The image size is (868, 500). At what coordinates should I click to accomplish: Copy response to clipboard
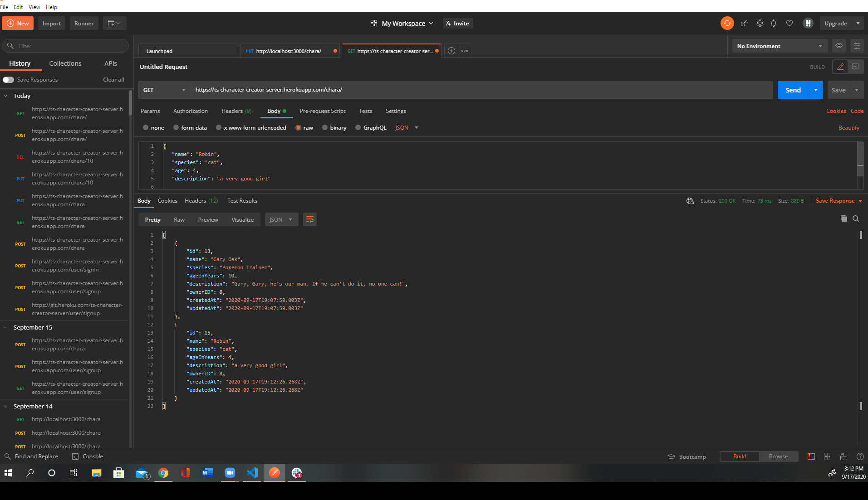843,218
